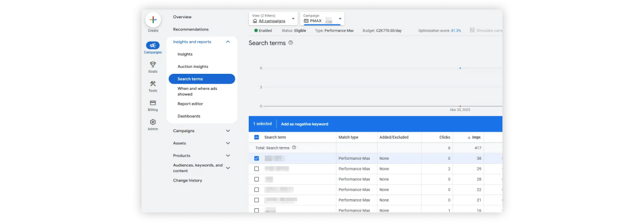Toggle the select-all header checkbox
Image resolution: width=644 pixels, height=222 pixels.
[256, 138]
